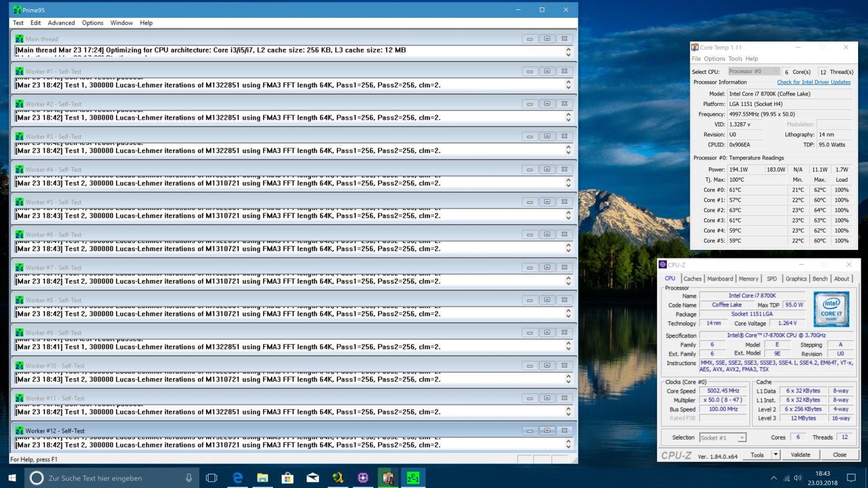The image size is (868, 488).
Task: Switch to Core Temp via its taskbar icon
Action: point(388,477)
